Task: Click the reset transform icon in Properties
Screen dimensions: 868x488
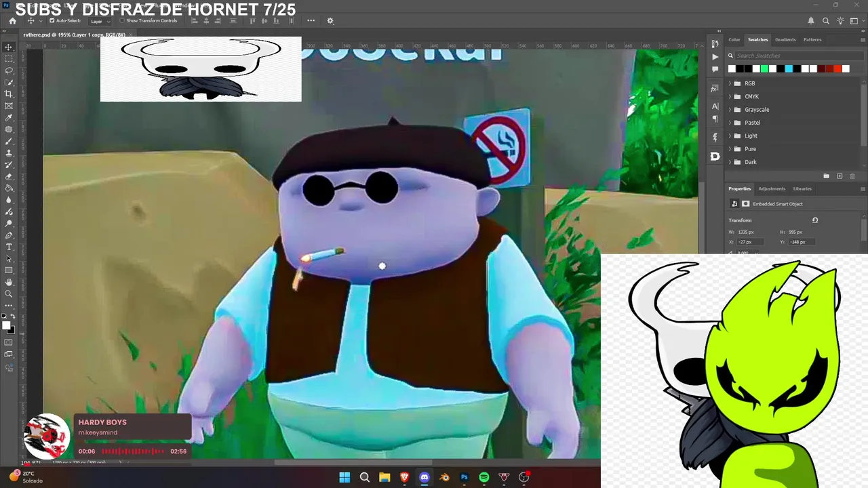Action: [x=815, y=220]
